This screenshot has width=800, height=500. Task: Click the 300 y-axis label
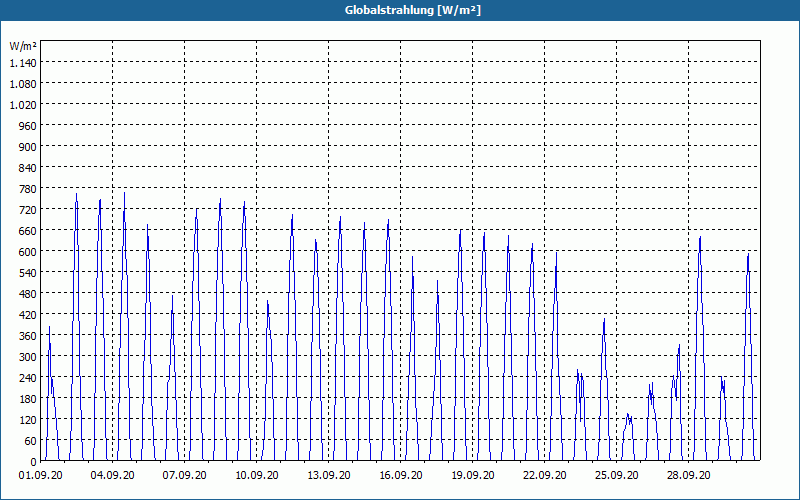[x=28, y=357]
